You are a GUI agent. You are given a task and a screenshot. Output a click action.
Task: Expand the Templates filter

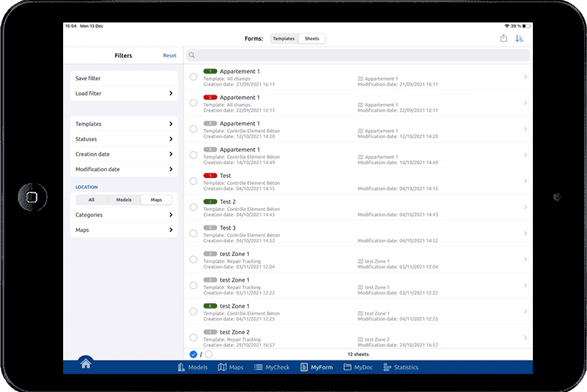[124, 124]
